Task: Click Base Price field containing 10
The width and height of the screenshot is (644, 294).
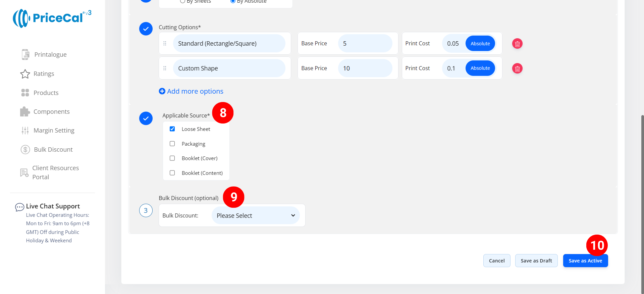Action: coord(365,68)
